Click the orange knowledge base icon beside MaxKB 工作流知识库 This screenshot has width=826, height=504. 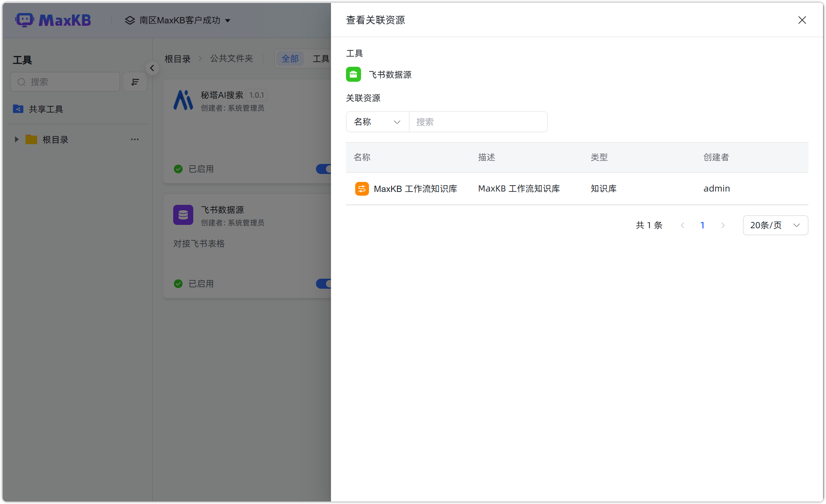361,189
